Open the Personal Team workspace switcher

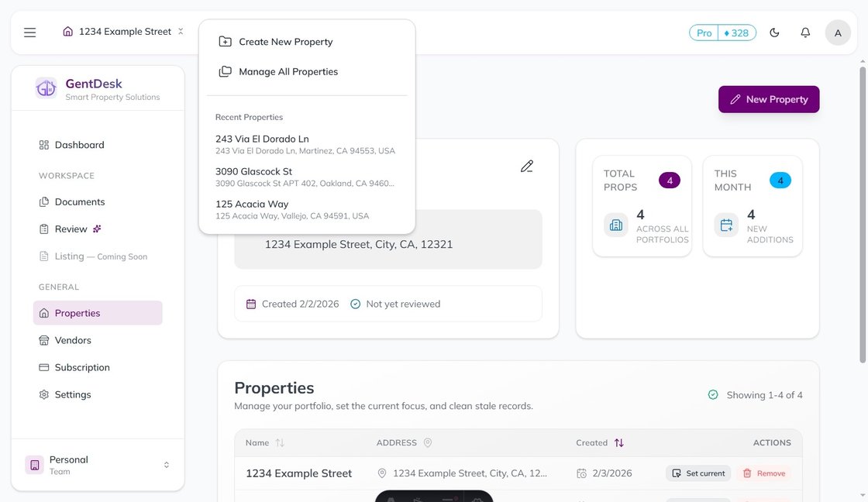pyautogui.click(x=98, y=465)
